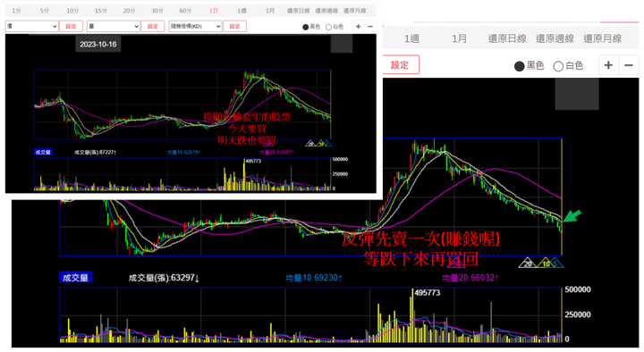The image size is (644, 352).
Task: Toggle the blue 5 MA triangle, front chart
Action: [x=327, y=144]
